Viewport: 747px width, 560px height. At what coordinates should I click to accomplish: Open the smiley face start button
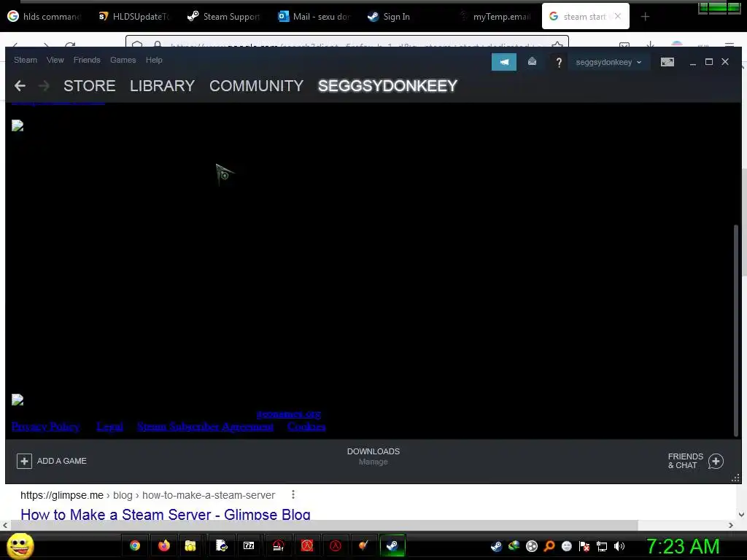(20, 545)
